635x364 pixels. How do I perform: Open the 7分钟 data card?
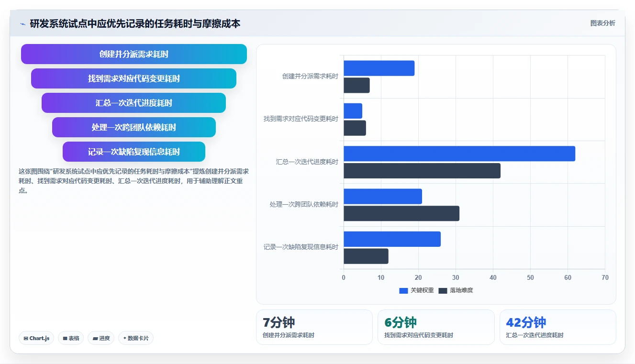[x=314, y=327]
